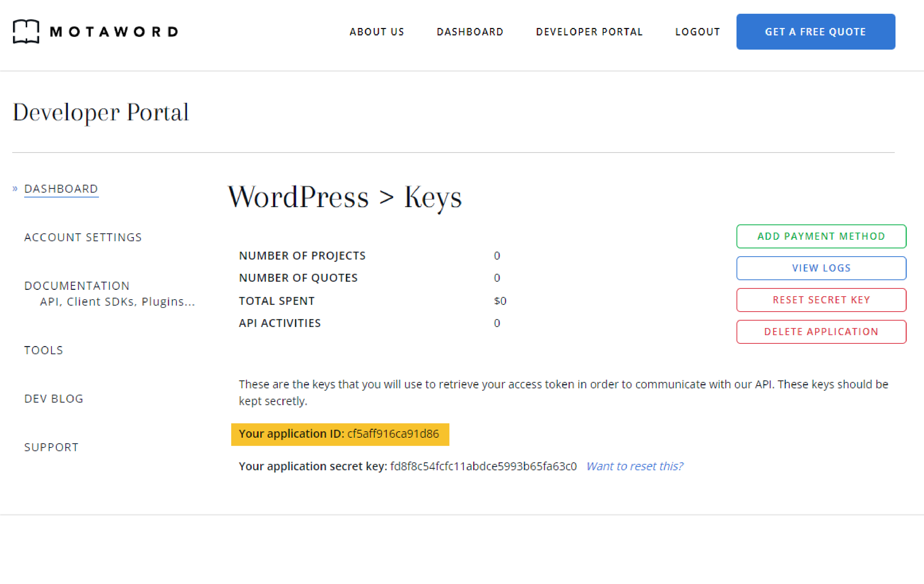Click API, Client SDKs, Plugins subtitle
Image resolution: width=924 pixels, height=584 pixels.
point(118,302)
